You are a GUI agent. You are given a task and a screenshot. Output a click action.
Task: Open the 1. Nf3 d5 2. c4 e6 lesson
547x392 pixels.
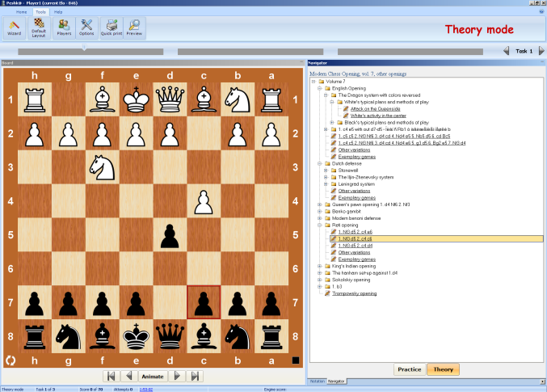coord(356,232)
